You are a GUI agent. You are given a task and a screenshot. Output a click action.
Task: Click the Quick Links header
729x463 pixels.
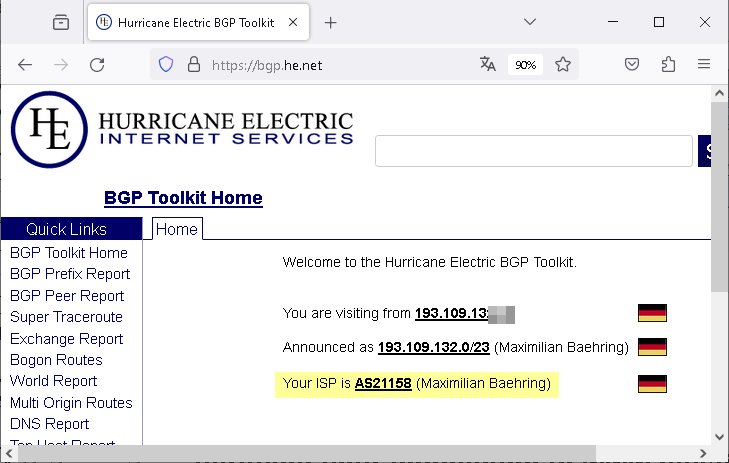[x=72, y=229]
